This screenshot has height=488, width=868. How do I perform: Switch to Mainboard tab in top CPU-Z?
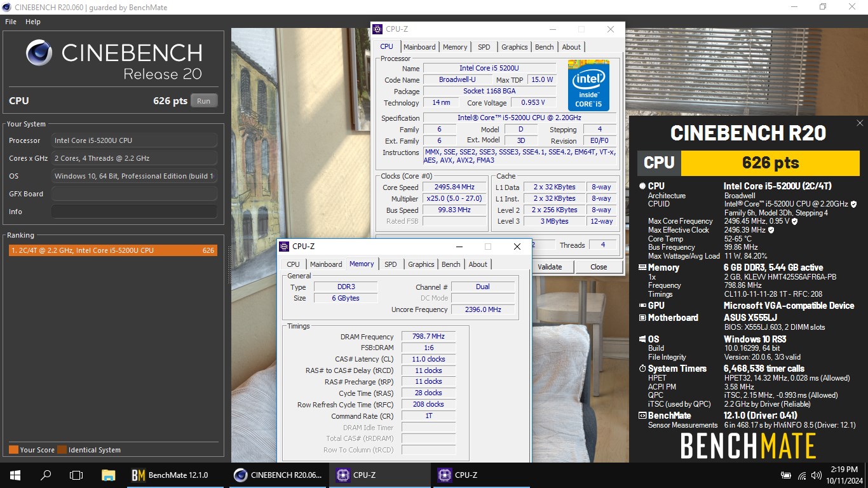pos(419,47)
